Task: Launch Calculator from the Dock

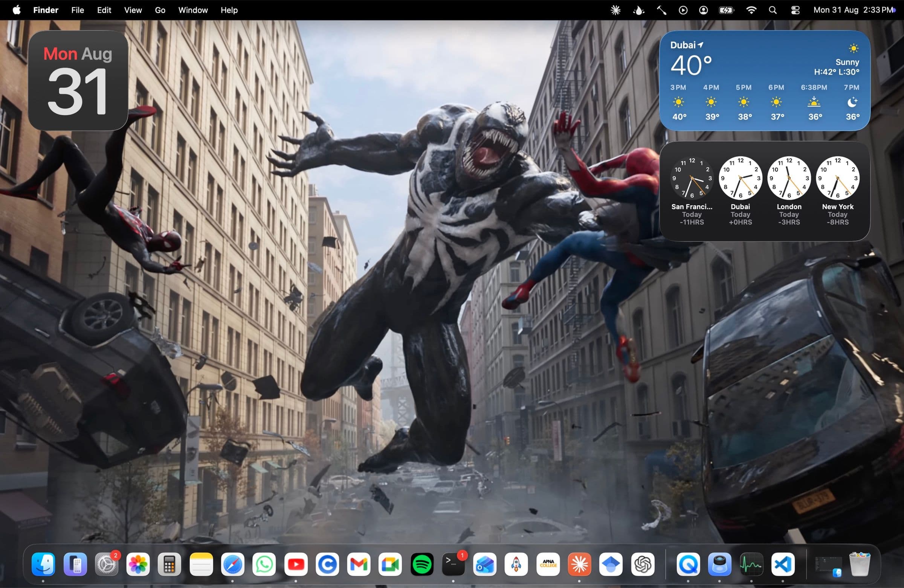Action: click(169, 564)
